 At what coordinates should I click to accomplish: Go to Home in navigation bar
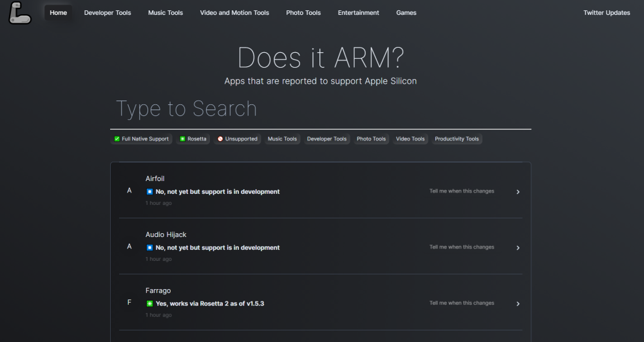(59, 13)
